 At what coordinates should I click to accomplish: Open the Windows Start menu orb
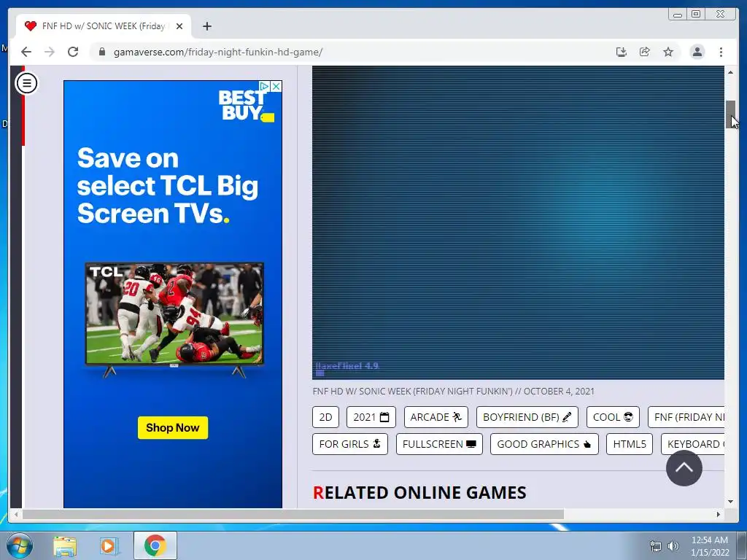point(19,545)
